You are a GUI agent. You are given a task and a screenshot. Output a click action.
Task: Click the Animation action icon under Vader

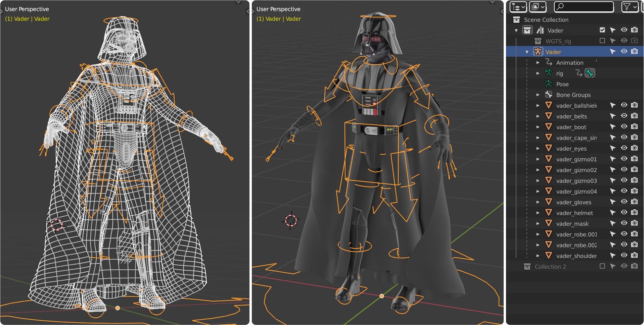[549, 62]
